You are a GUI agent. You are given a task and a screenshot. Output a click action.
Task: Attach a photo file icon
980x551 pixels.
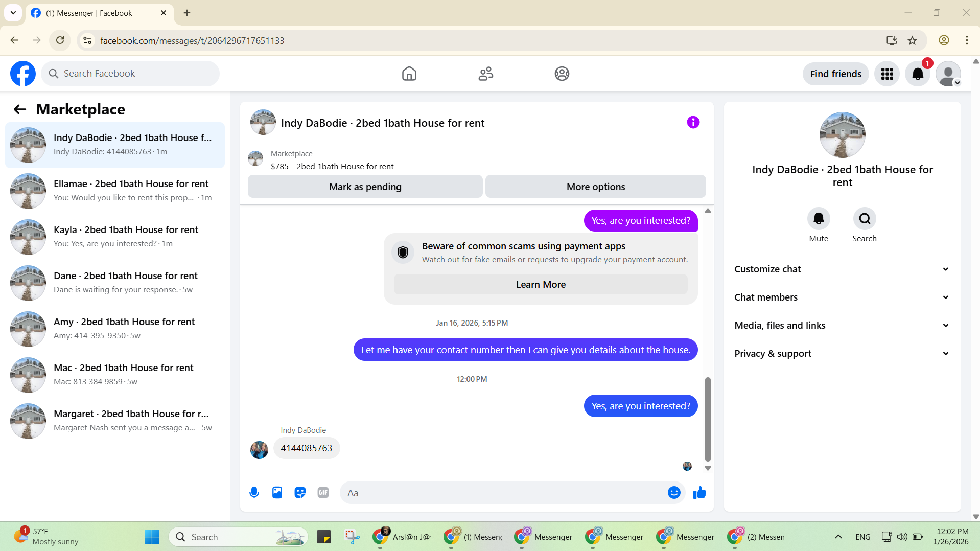[x=277, y=493]
